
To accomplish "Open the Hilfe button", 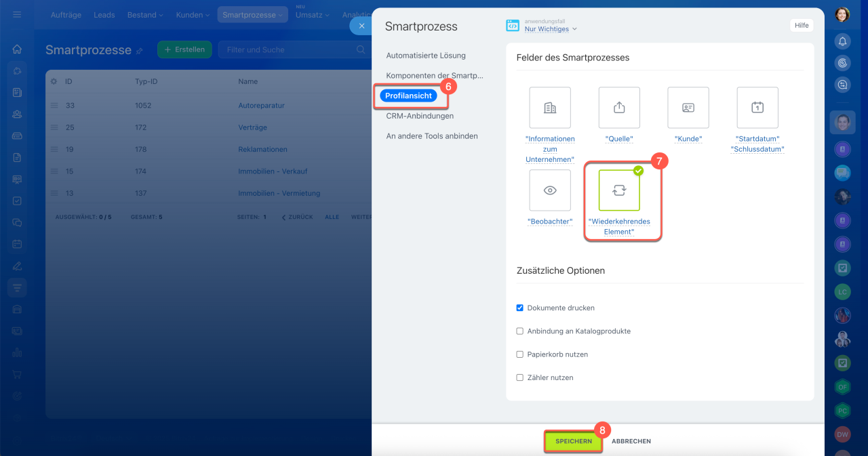I will (802, 25).
